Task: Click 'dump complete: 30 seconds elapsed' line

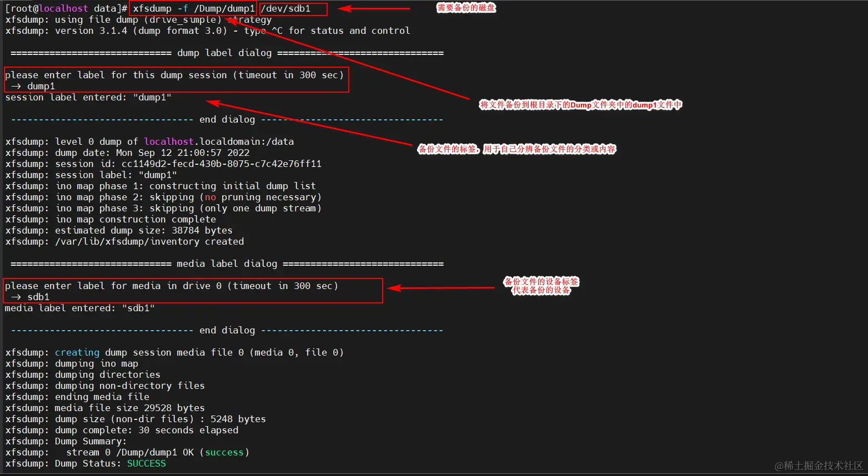Action: point(122,430)
